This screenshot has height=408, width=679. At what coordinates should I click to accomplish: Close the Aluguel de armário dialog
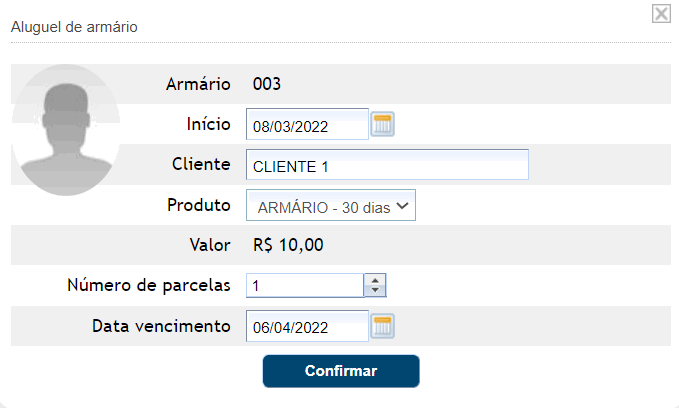pos(661,14)
